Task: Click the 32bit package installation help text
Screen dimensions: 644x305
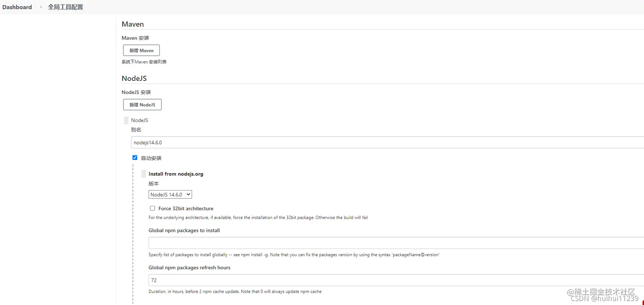Action: pyautogui.click(x=258, y=217)
